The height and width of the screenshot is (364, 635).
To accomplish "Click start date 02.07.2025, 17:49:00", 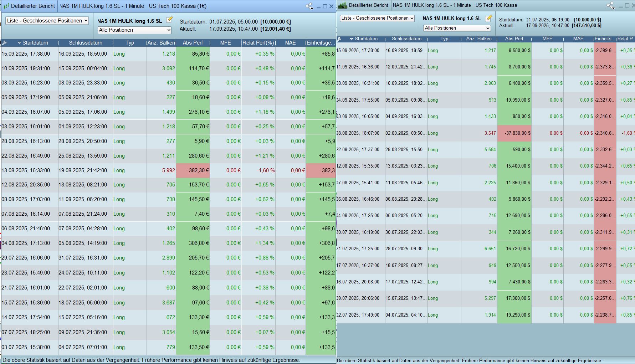I will (x=358, y=315).
